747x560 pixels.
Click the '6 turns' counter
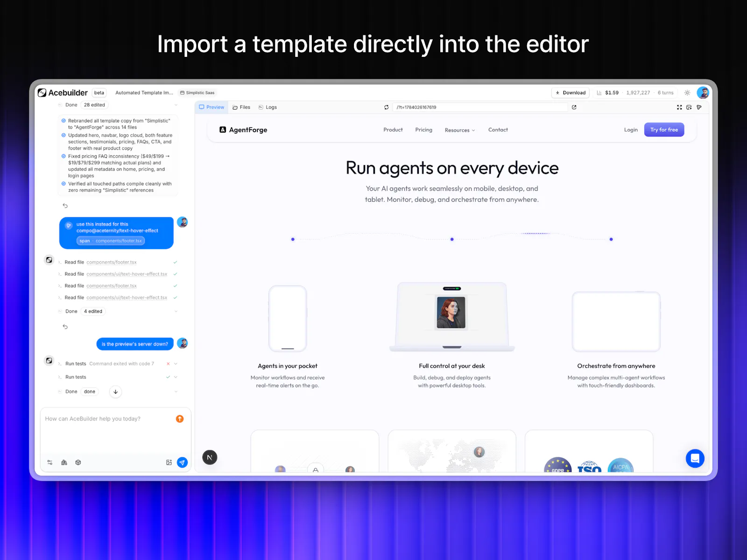click(x=665, y=93)
